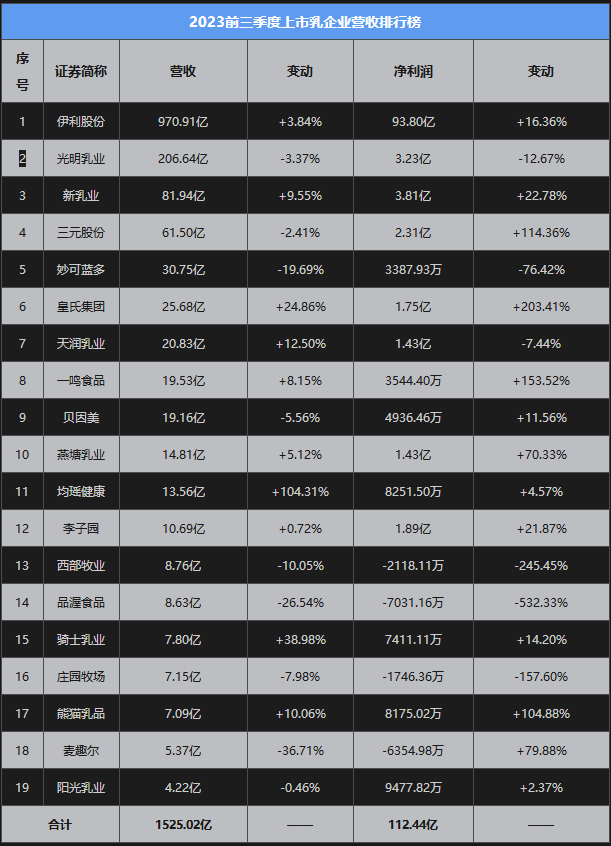Click the table title 2023前三季度上市乳企业营收排行榜
611x846 pixels.
pyautogui.click(x=305, y=22)
